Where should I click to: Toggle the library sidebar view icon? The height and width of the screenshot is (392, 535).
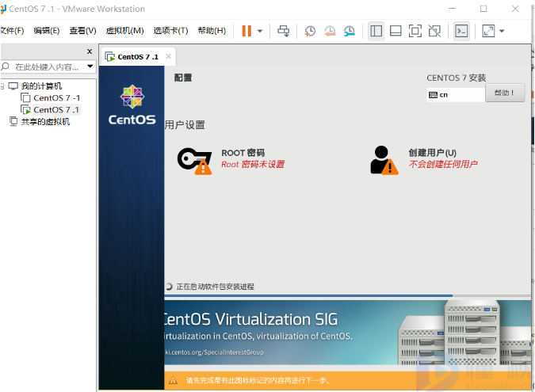[376, 31]
